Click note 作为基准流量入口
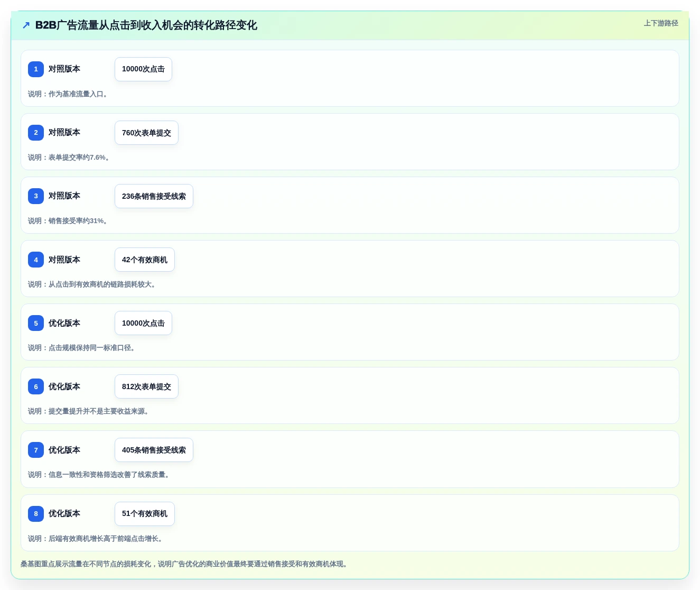This screenshot has width=700, height=590. [x=69, y=94]
